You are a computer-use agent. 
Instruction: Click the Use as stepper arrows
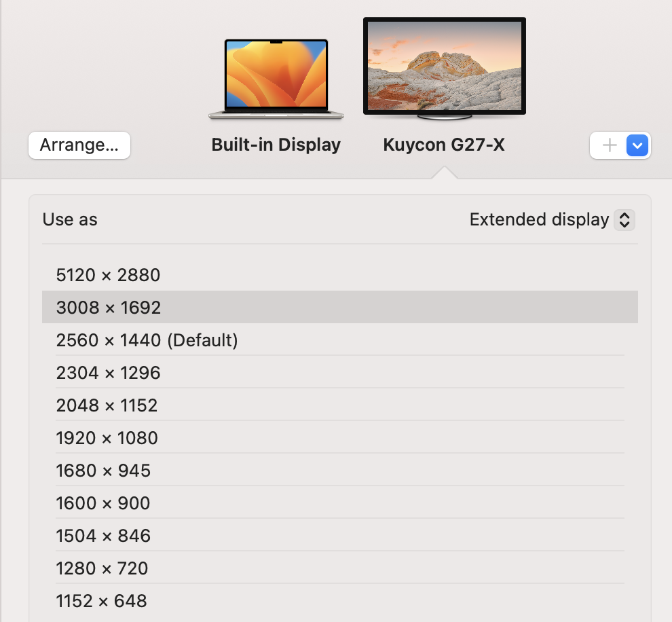(624, 220)
